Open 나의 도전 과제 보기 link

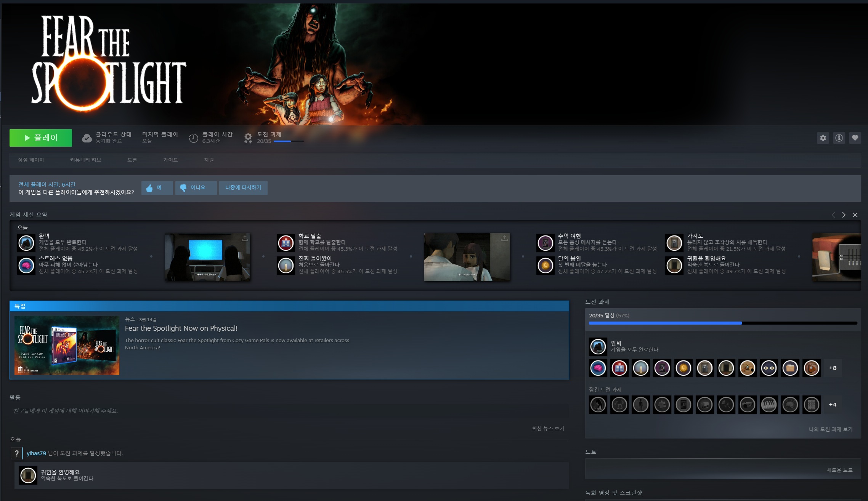coord(830,429)
